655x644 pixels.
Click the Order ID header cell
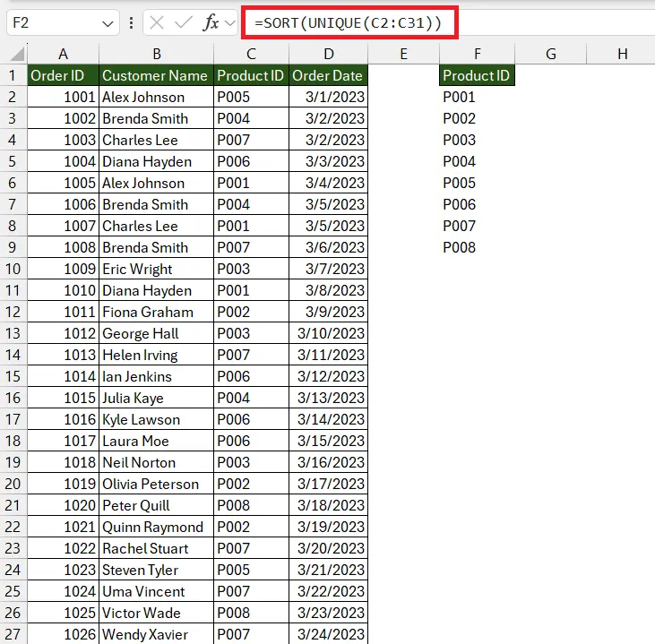tap(63, 76)
